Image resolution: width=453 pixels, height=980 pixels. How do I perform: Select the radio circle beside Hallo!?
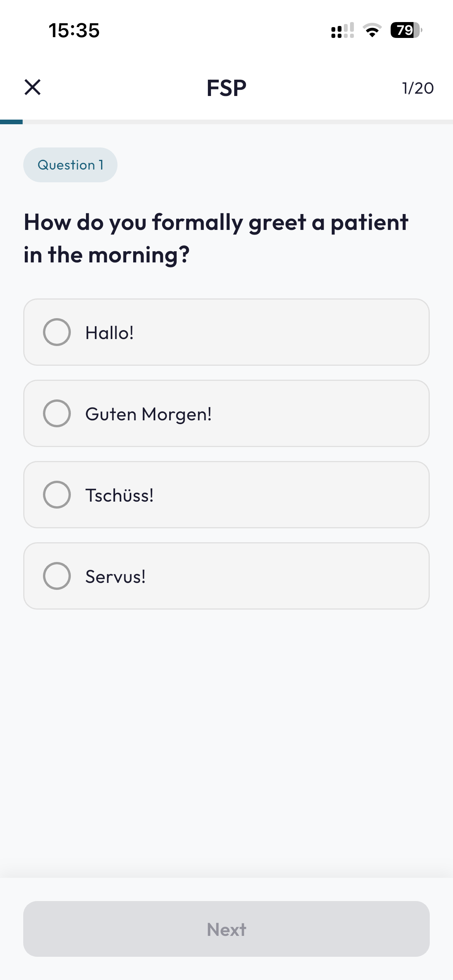coord(57,332)
